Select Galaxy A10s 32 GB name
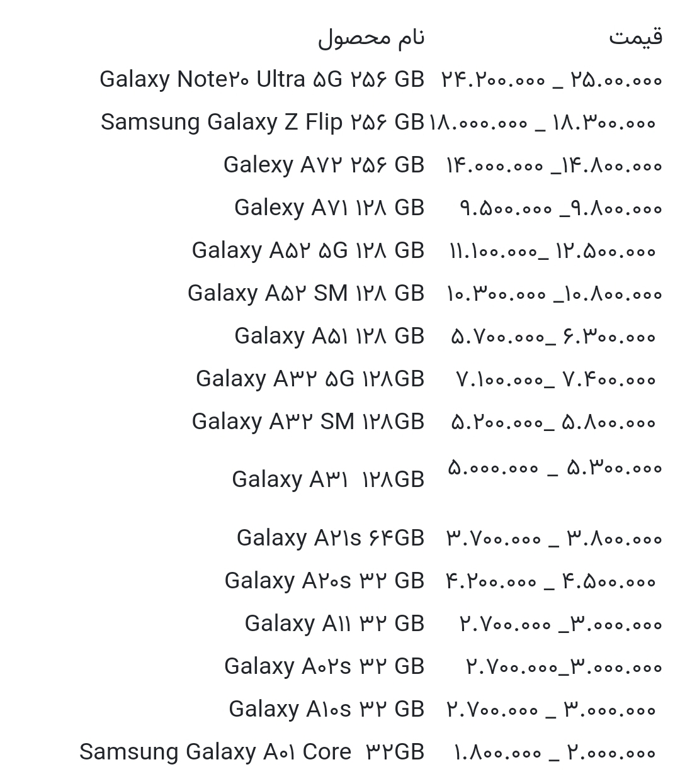The width and height of the screenshot is (680, 784). [x=326, y=709]
